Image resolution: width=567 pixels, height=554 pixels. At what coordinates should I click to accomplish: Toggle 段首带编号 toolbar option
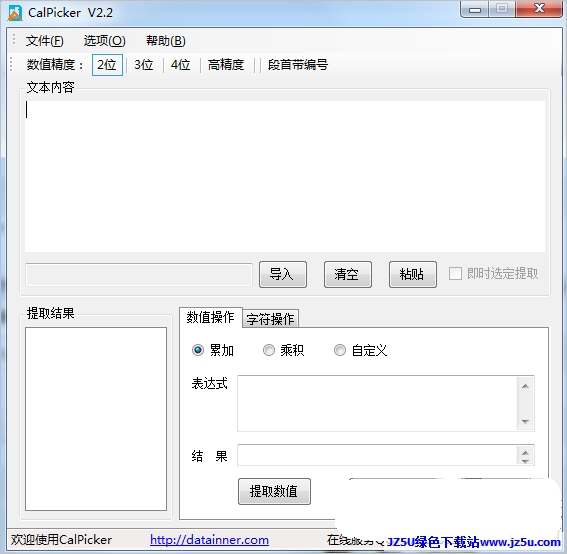tap(298, 65)
